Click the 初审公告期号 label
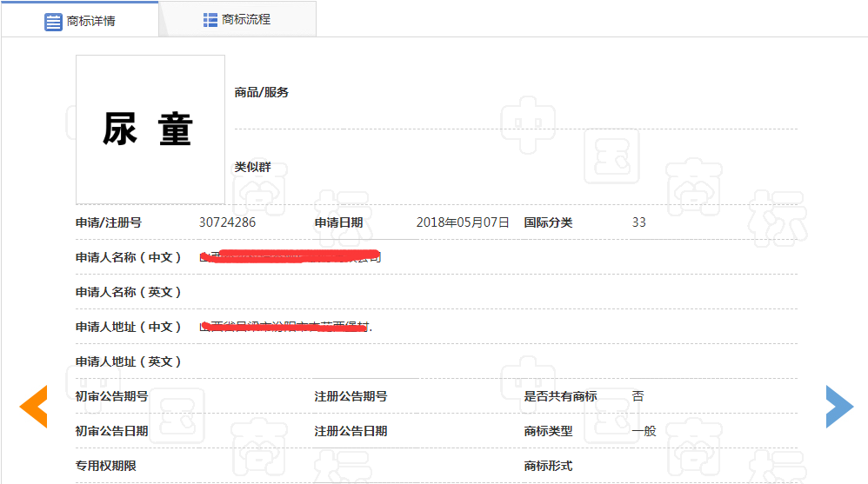This screenshot has width=868, height=484. [111, 396]
